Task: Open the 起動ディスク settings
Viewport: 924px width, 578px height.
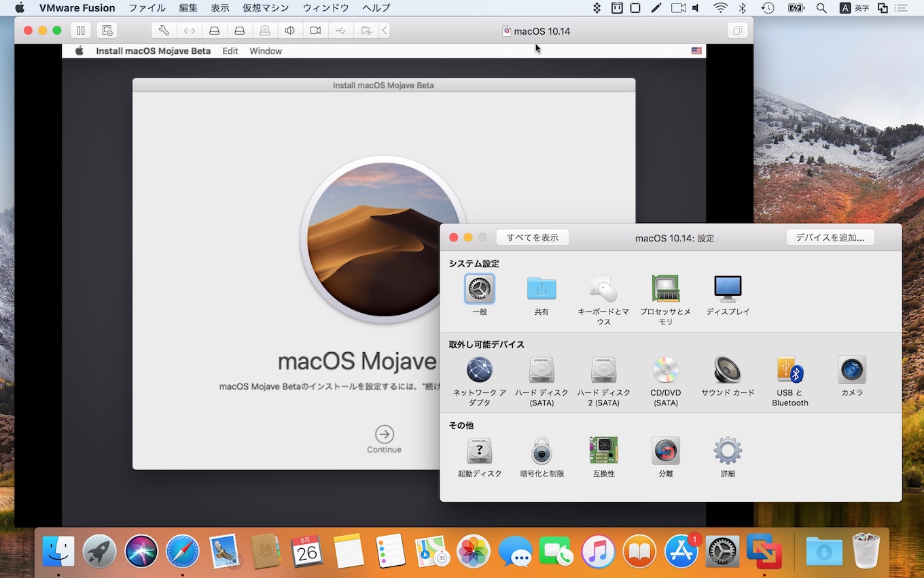Action: click(x=480, y=450)
